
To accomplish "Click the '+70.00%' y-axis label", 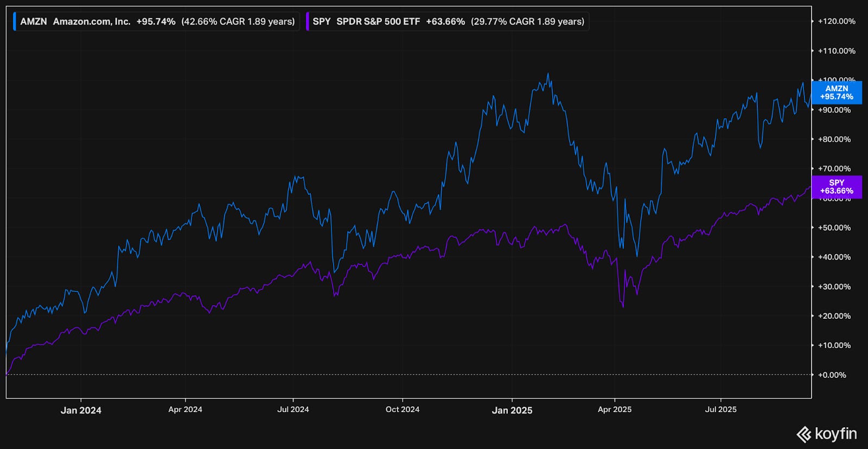I will (834, 169).
